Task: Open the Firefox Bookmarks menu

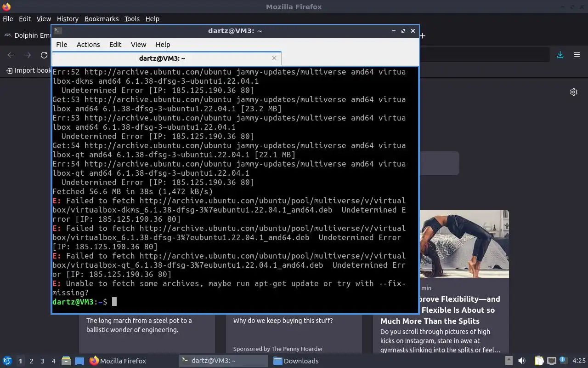Action: coord(102,19)
